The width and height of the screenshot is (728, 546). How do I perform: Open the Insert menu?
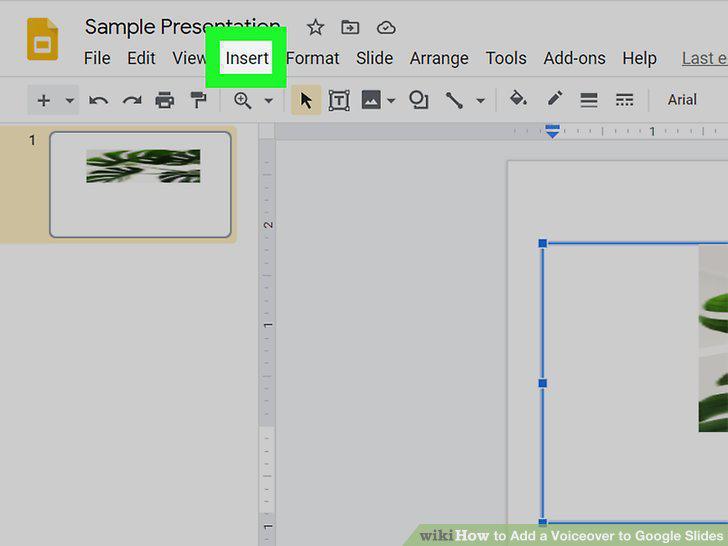pyautogui.click(x=247, y=58)
